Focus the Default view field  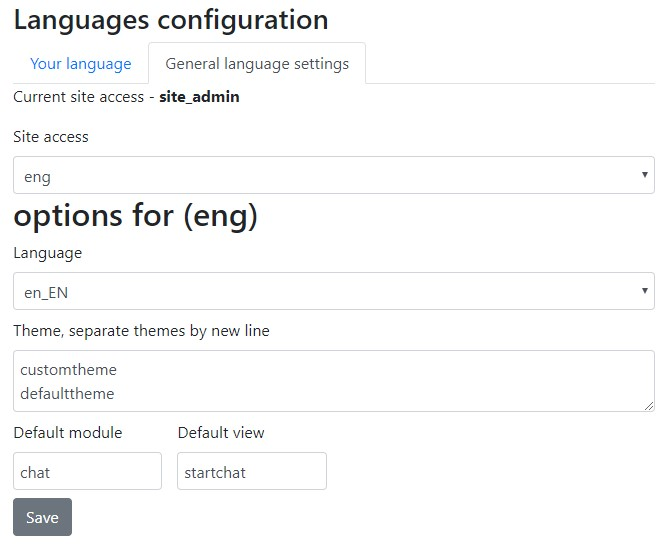pyautogui.click(x=252, y=471)
